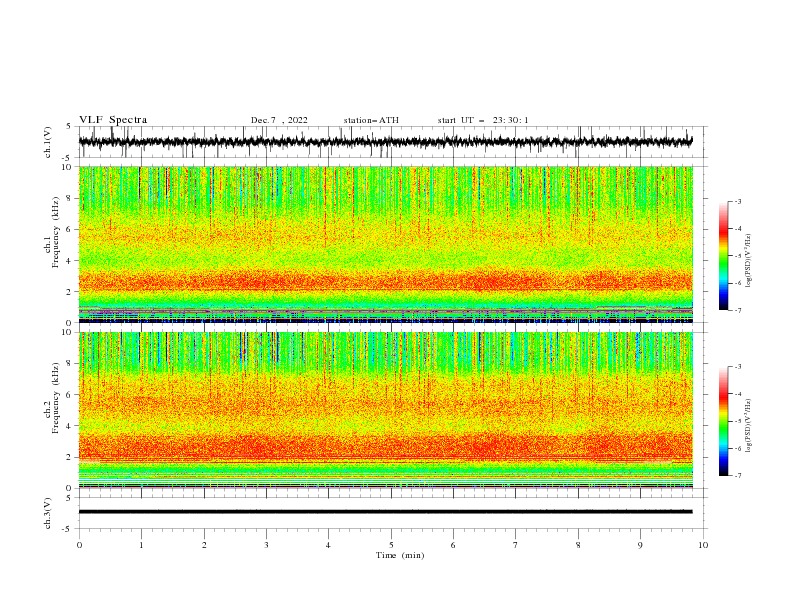Viewport: 792px width, 612px height.
Task: Click the "-7" label on lower colorbar
Action: click(738, 476)
